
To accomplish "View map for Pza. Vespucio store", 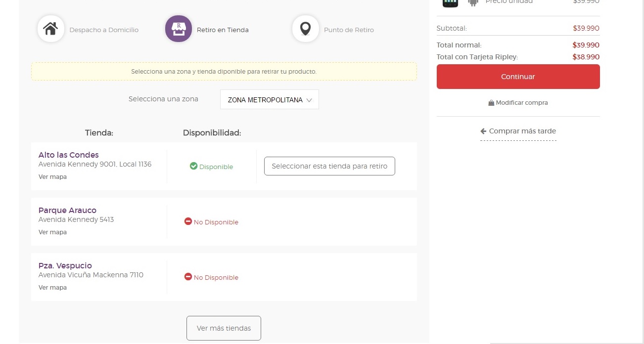I will (52, 288).
